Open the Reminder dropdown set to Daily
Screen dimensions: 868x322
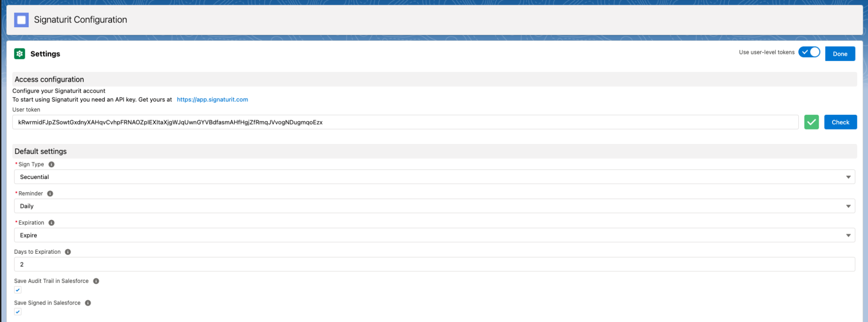tap(434, 206)
